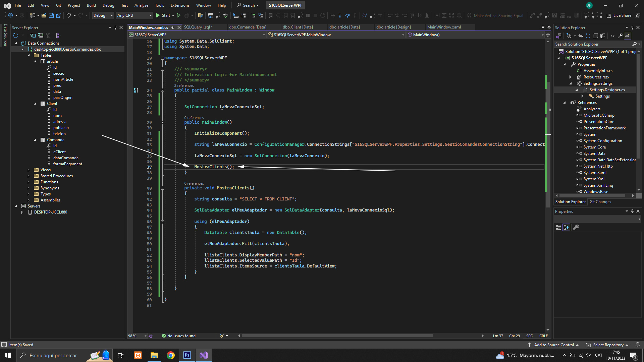Toggle Show All Files in Solution Explorer
644x362 pixels.
click(603, 36)
